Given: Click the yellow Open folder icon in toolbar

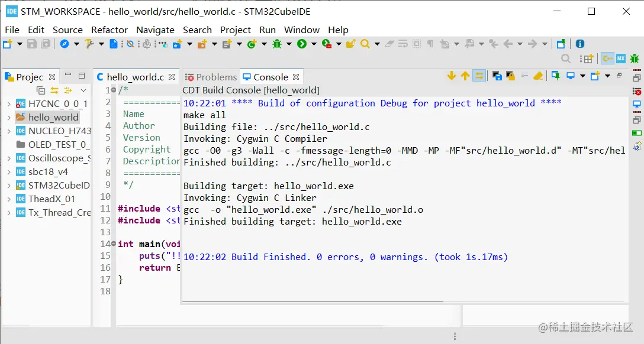Looking at the screenshot, I should (x=350, y=44).
